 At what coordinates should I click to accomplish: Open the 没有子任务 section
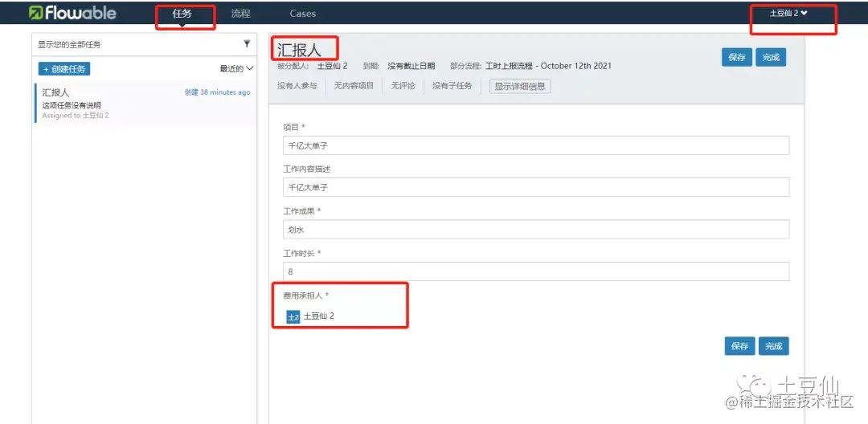(x=452, y=86)
